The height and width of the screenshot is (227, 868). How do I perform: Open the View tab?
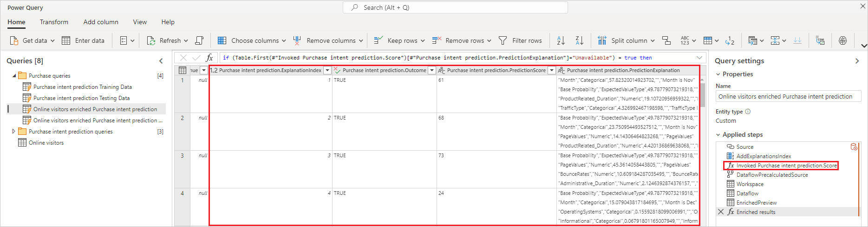click(140, 22)
